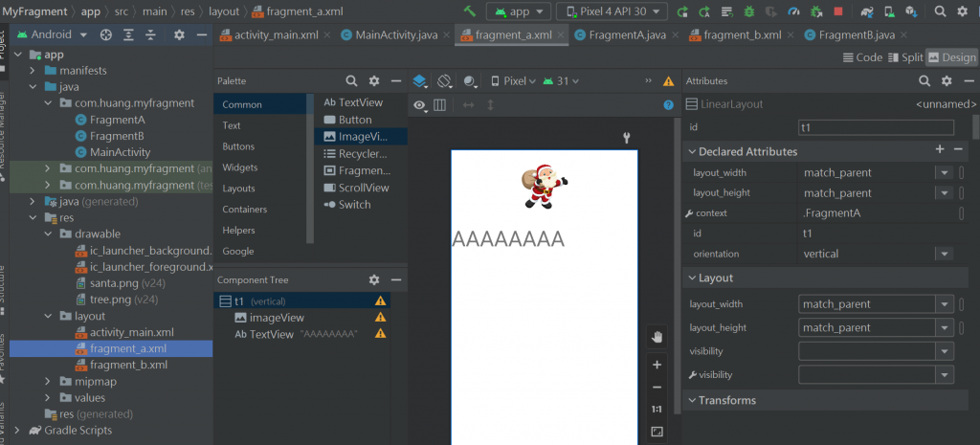Open the AVD Manager device icon

pyautogui.click(x=889, y=11)
